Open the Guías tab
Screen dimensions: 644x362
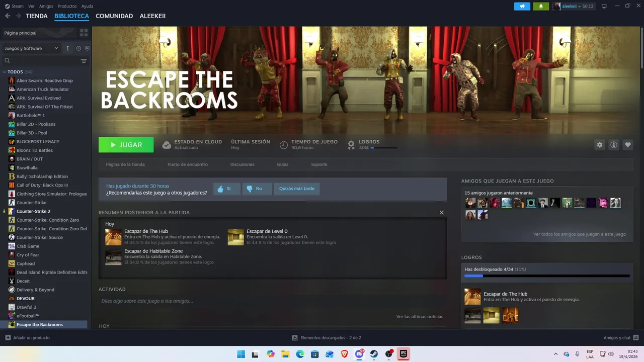coord(282,164)
